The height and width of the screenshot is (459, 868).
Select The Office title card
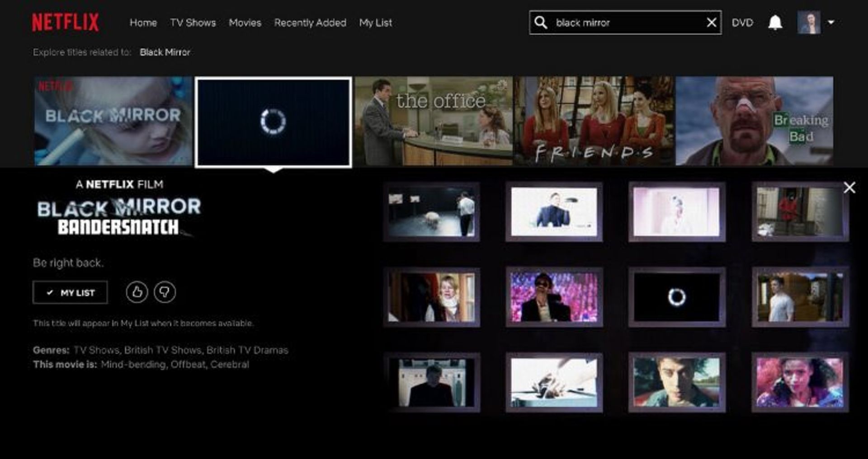click(434, 121)
